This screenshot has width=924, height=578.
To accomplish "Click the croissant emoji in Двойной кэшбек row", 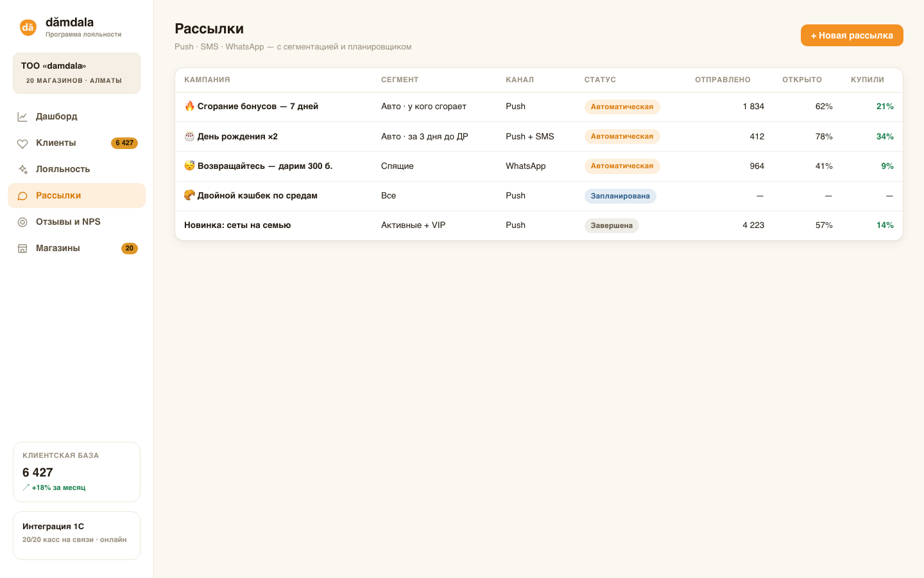I will pos(189,195).
